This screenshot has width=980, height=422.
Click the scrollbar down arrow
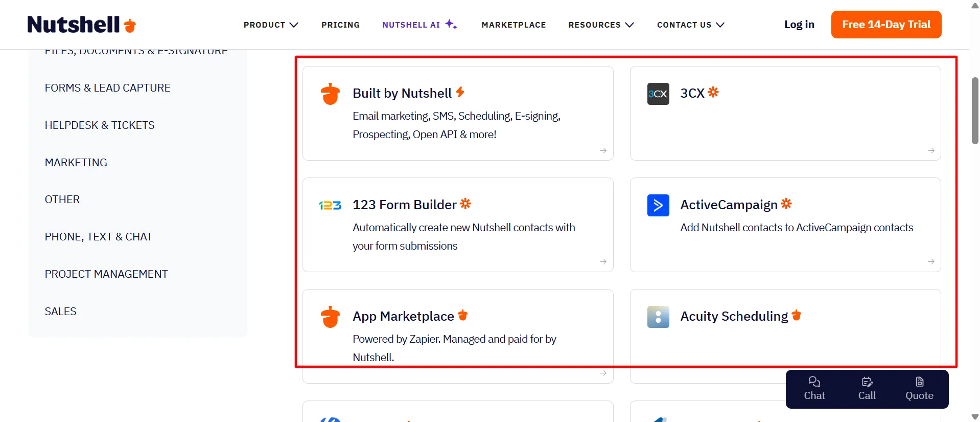[975, 417]
